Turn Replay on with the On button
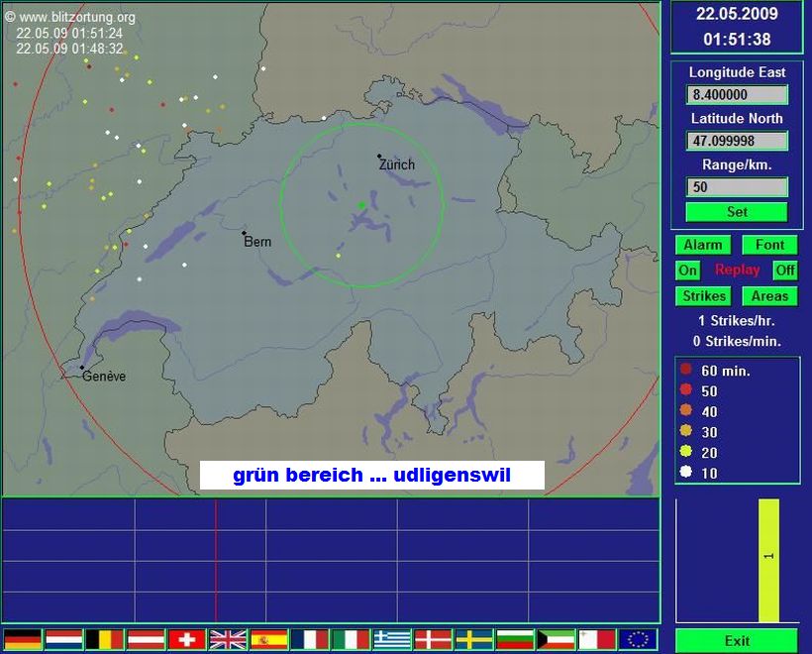Image resolution: width=812 pixels, height=654 pixels. point(687,271)
